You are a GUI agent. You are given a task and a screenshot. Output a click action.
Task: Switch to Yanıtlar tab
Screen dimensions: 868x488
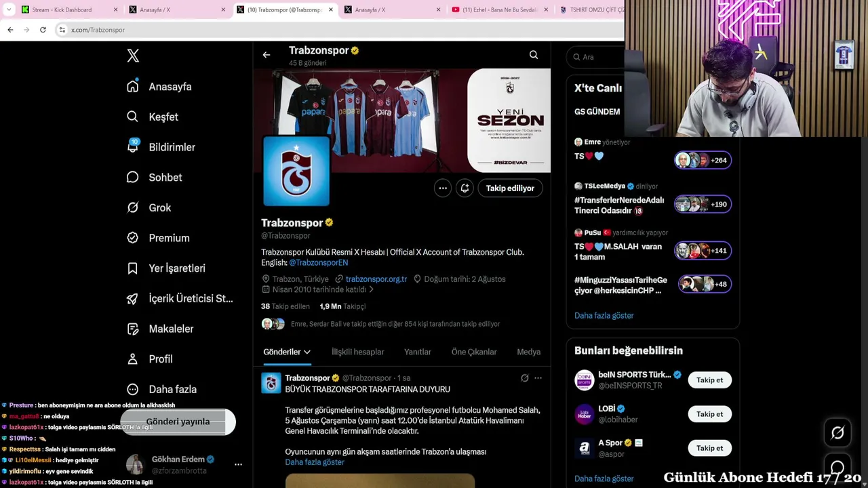coord(418,352)
